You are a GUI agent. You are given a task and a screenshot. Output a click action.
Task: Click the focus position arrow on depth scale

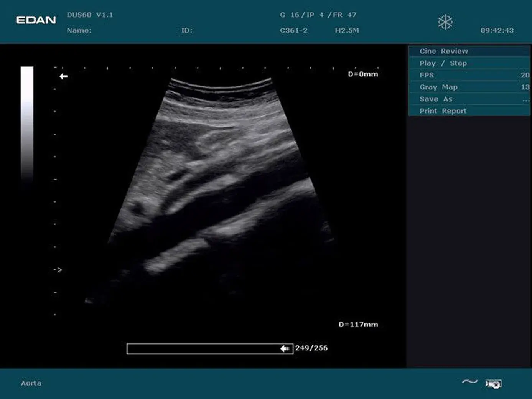tap(58, 270)
